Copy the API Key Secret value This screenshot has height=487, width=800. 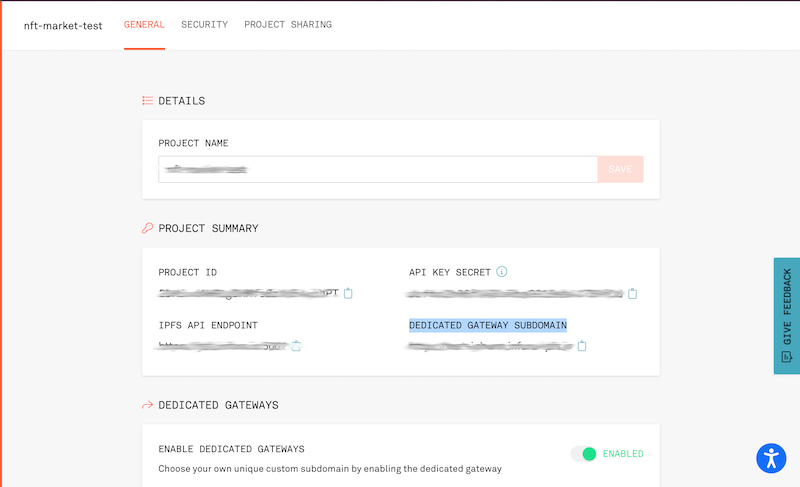pyautogui.click(x=632, y=293)
